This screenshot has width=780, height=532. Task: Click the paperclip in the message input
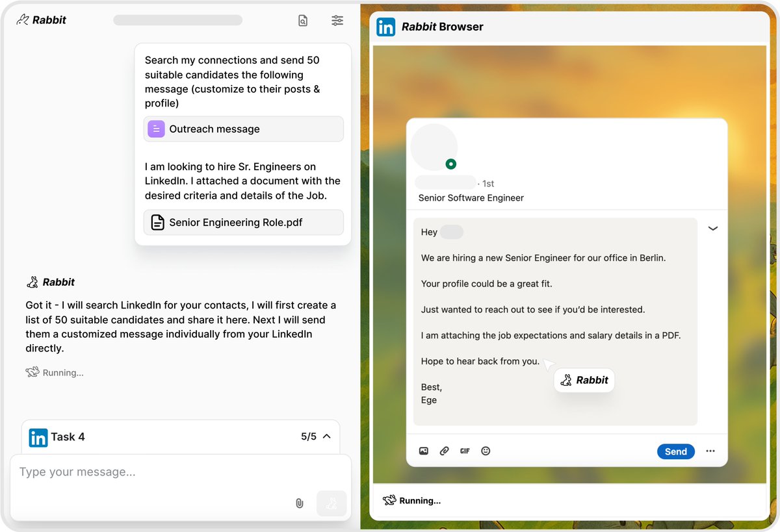300,503
